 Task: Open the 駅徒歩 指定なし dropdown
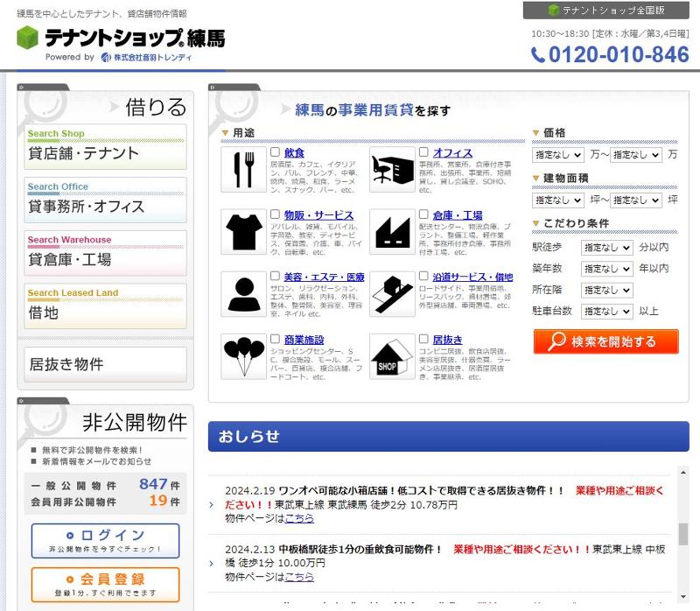coord(606,248)
